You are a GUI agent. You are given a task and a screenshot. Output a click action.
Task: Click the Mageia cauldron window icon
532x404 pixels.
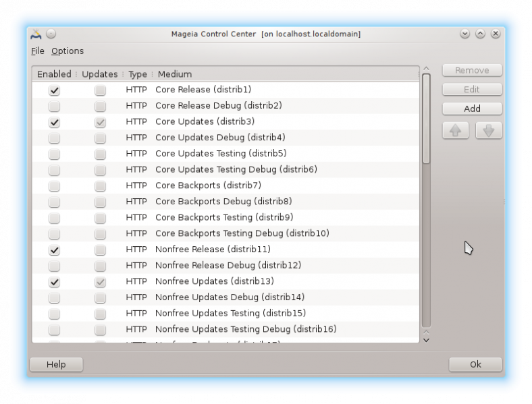point(36,34)
